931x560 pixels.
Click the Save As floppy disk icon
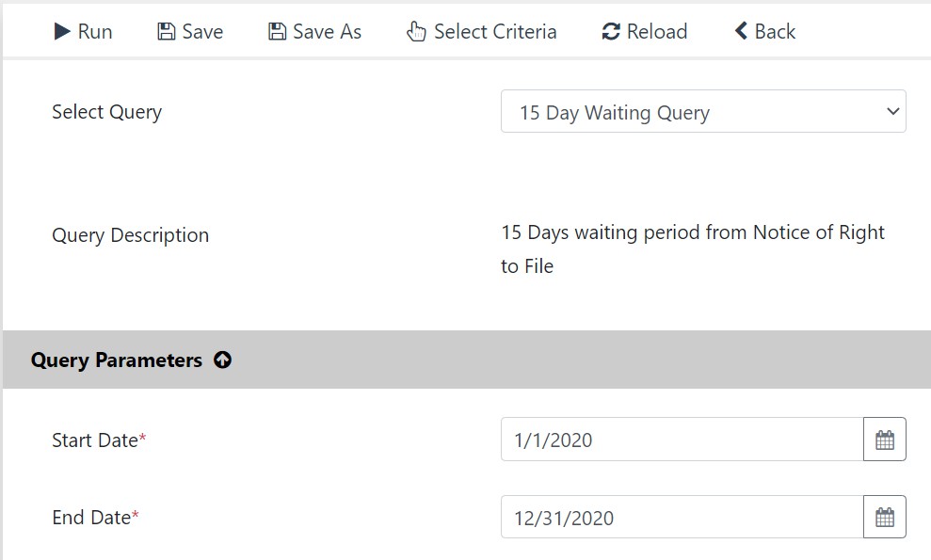point(278,31)
